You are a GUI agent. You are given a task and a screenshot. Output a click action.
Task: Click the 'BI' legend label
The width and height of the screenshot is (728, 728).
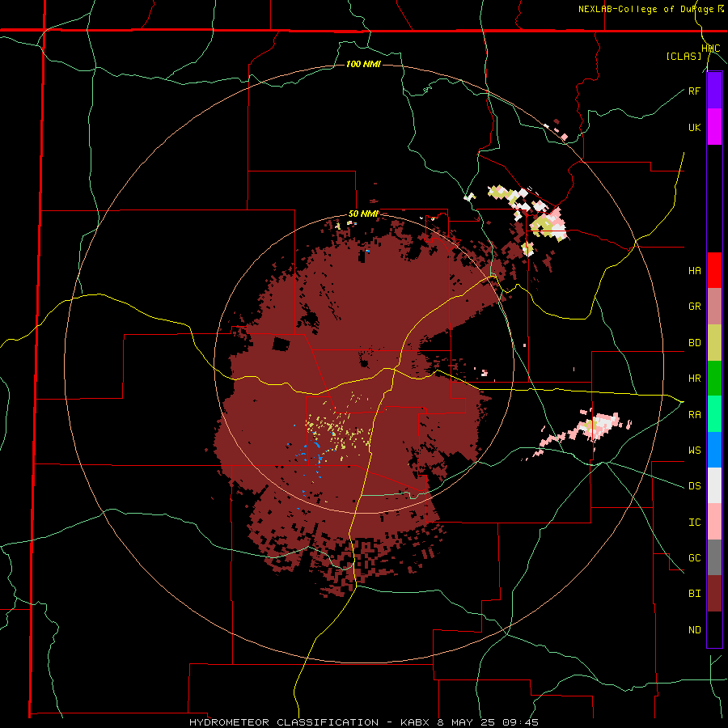tap(694, 594)
